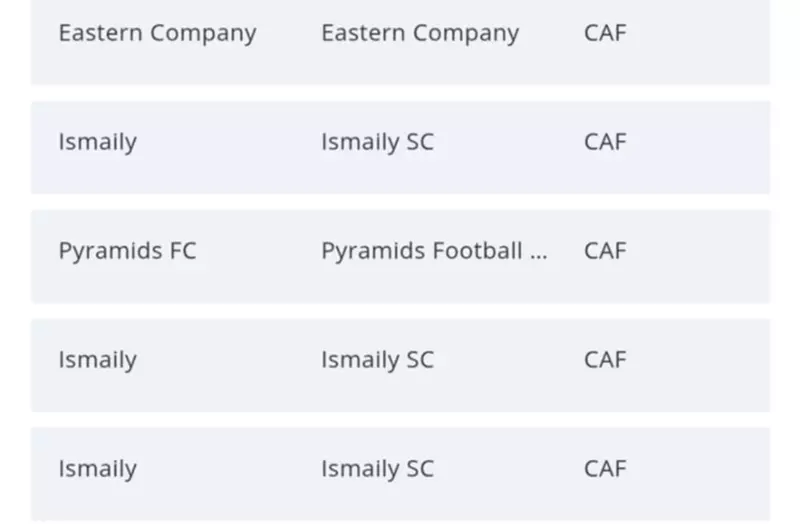Click the Pyramids FC team name
Screen dimensions: 800x532
(128, 251)
